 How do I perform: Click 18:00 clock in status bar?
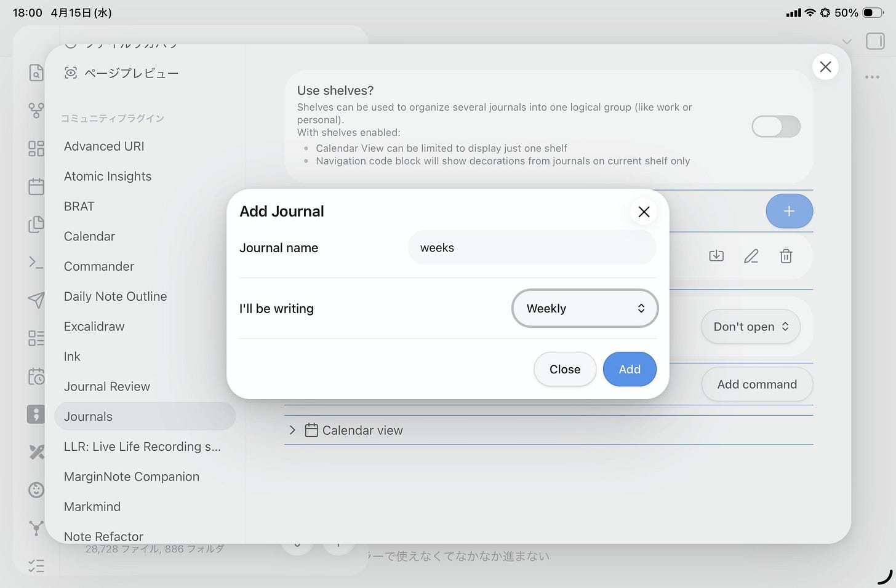(x=28, y=13)
